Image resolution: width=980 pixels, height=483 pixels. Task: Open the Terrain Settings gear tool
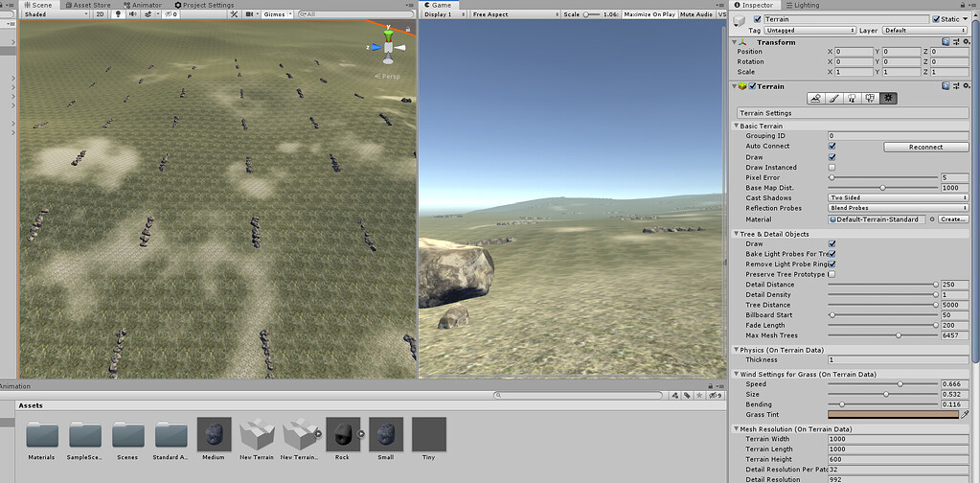[x=888, y=98]
